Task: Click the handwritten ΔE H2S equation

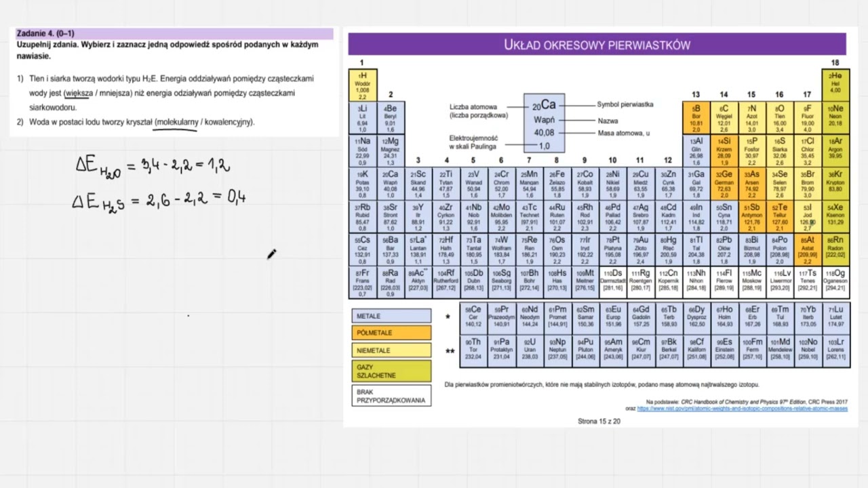Action: (159, 200)
